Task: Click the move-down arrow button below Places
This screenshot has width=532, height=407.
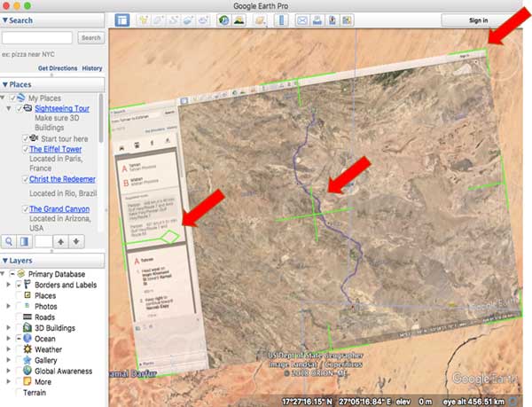Action: click(x=76, y=241)
